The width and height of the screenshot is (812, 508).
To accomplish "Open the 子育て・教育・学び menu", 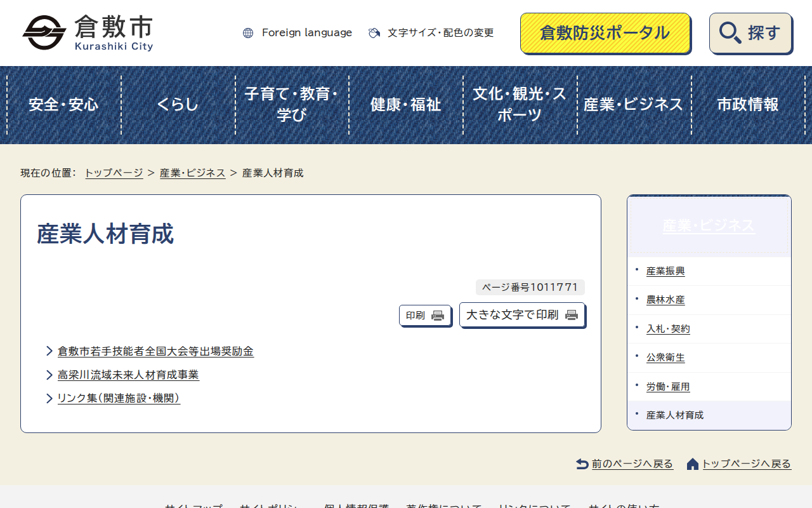I will [x=292, y=105].
